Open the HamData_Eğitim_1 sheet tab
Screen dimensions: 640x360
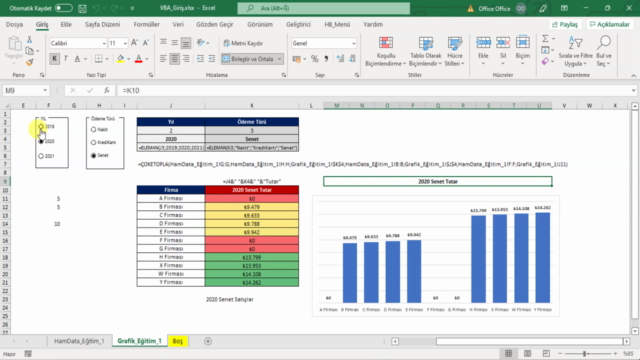(79, 341)
